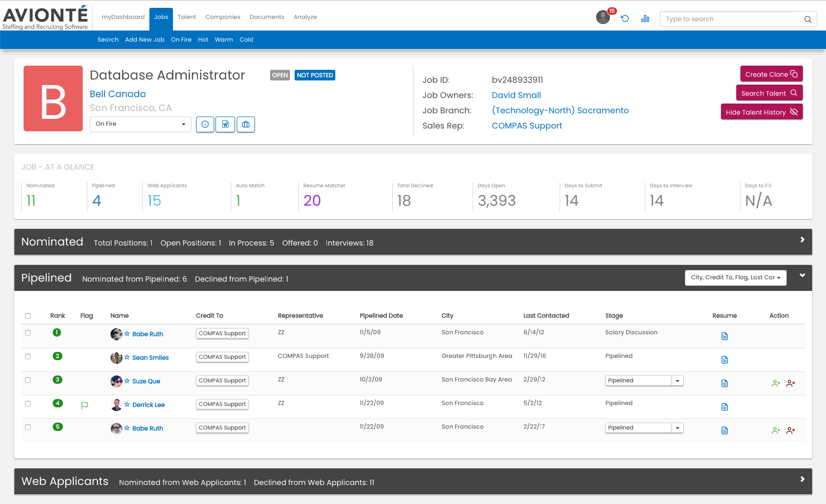Nominate Suze Que using add-person icon
826x504 pixels.
click(776, 383)
